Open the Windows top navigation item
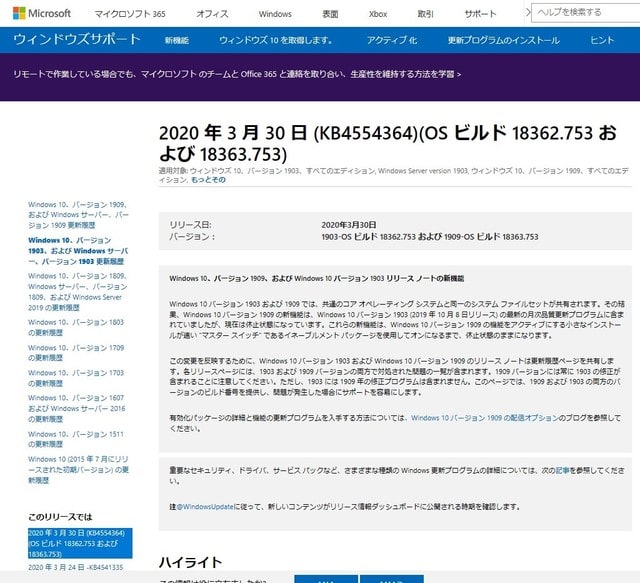 [275, 14]
